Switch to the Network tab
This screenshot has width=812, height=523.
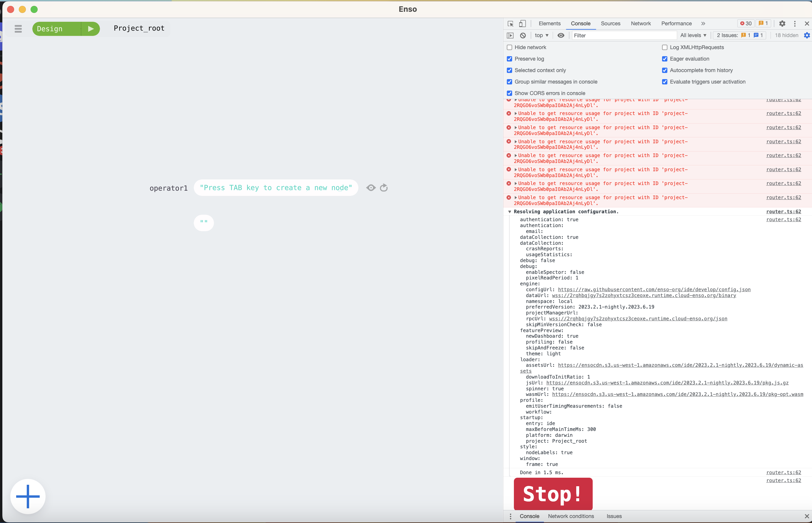click(x=640, y=24)
